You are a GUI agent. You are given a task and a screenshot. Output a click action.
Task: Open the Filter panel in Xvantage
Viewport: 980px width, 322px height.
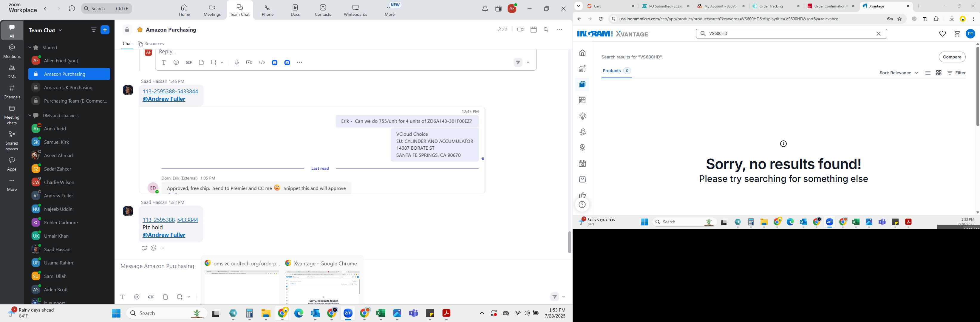(x=956, y=73)
